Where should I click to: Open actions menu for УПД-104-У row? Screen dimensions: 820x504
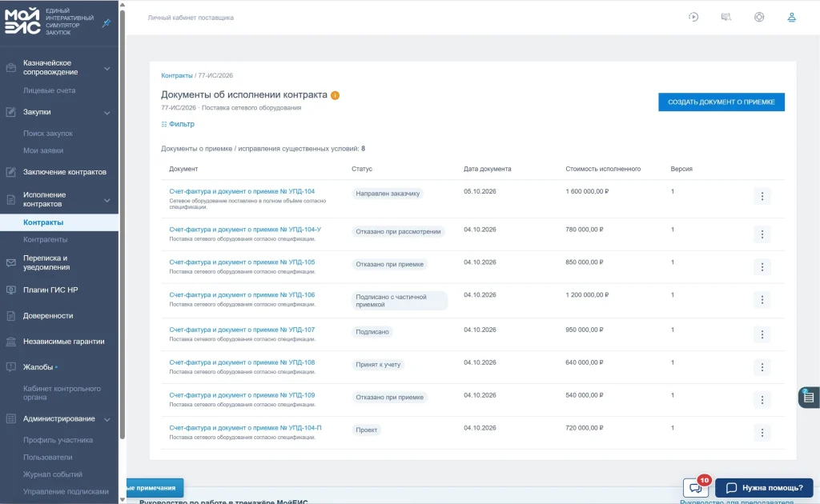pos(762,234)
